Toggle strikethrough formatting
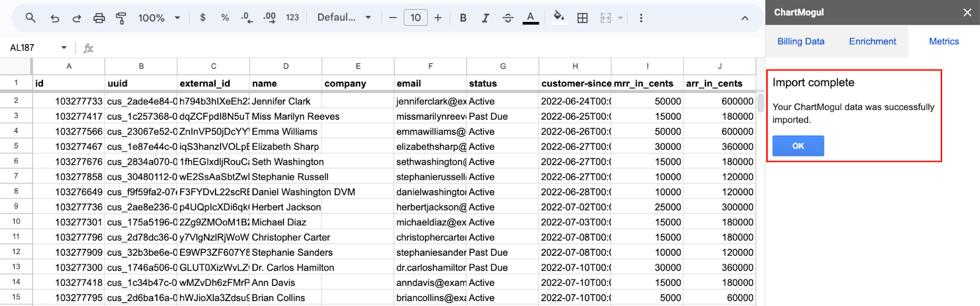Screen dimensions: 980x306 [x=508, y=18]
